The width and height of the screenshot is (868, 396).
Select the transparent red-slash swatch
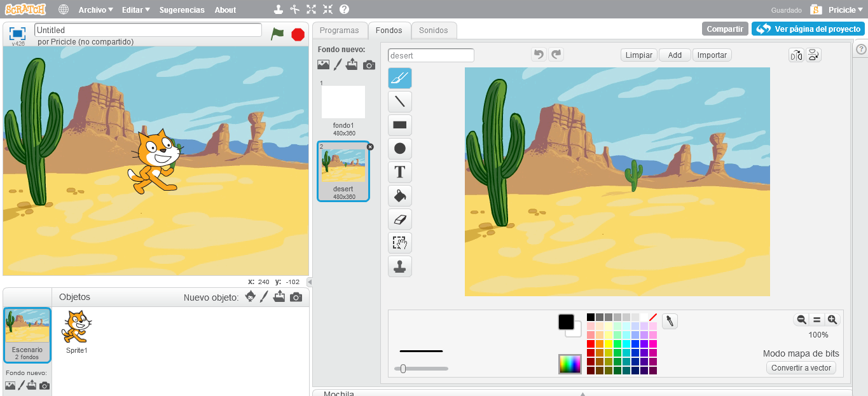point(653,317)
